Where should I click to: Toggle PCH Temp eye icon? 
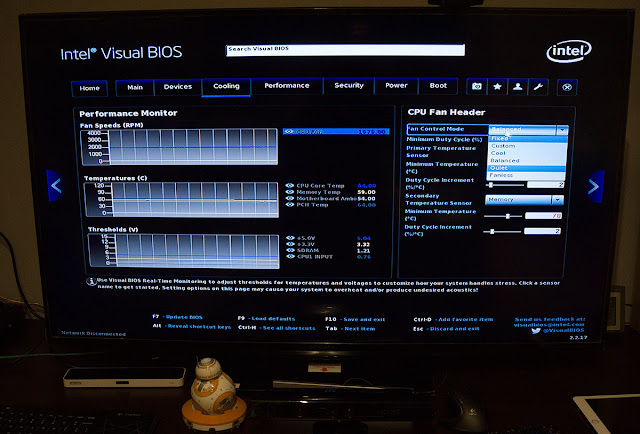[x=290, y=205]
